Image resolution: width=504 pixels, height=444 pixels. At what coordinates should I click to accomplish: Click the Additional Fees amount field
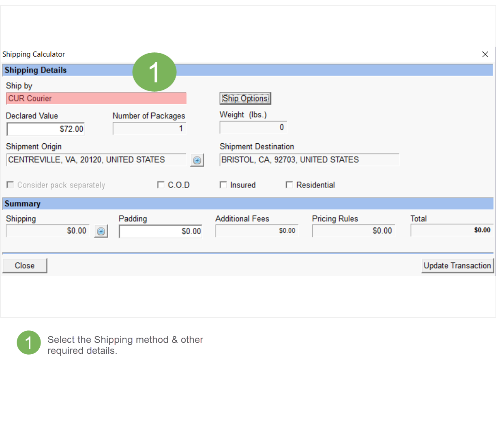[x=257, y=231]
